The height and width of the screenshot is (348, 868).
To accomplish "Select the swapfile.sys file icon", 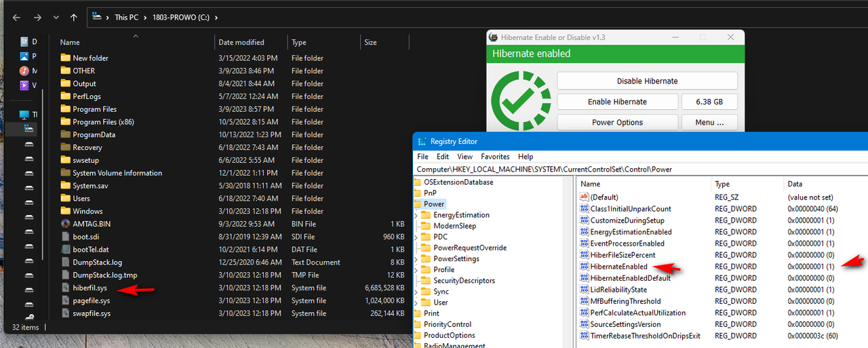I will [x=66, y=313].
